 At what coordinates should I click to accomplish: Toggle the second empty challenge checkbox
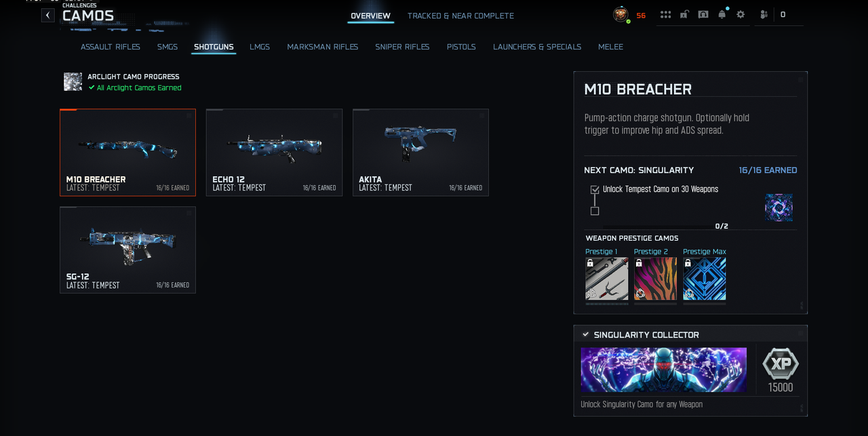(595, 211)
